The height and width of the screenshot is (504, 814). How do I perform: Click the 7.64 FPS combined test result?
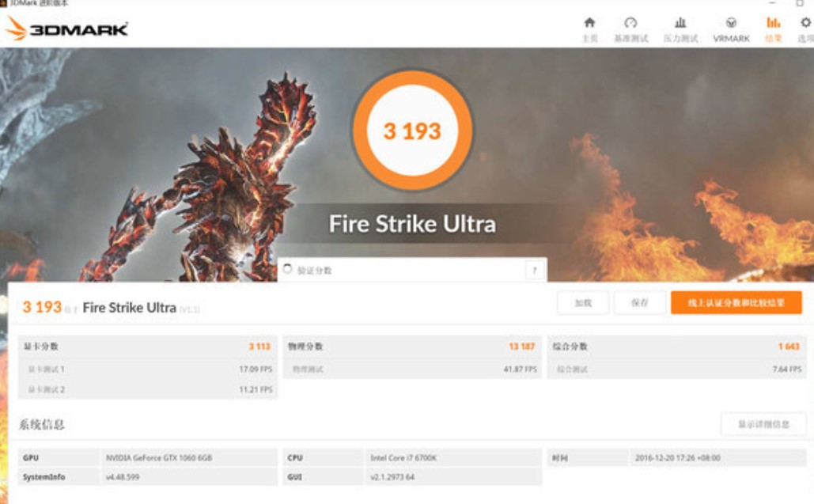787,369
